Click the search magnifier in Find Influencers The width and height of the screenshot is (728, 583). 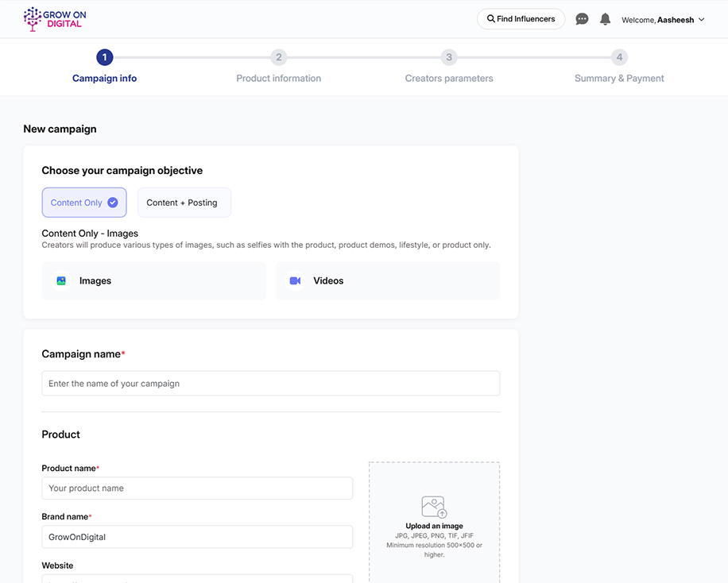pos(491,19)
